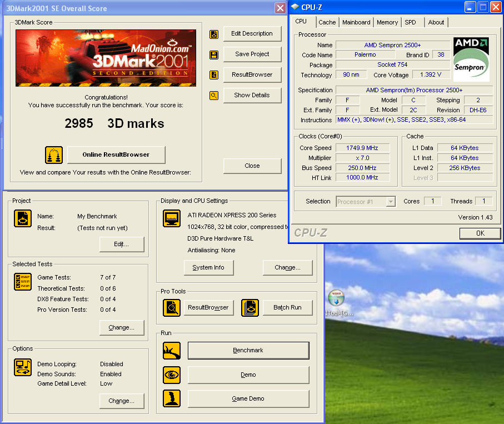Click the Core Voltage 1.392 V value
This screenshot has height=424, width=504.
tap(431, 75)
